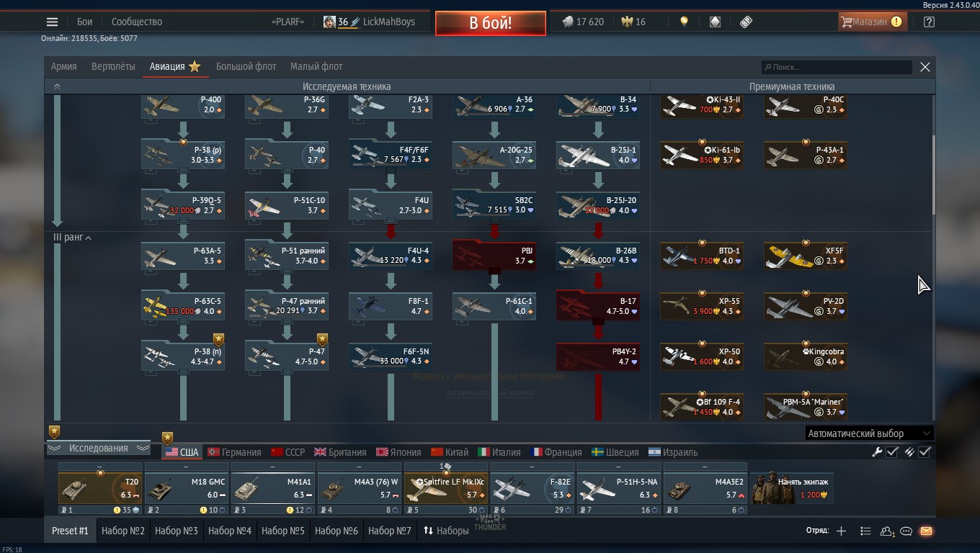Screen dimensions: 980x553
Task: Select the Швеция nation
Action: 615,452
